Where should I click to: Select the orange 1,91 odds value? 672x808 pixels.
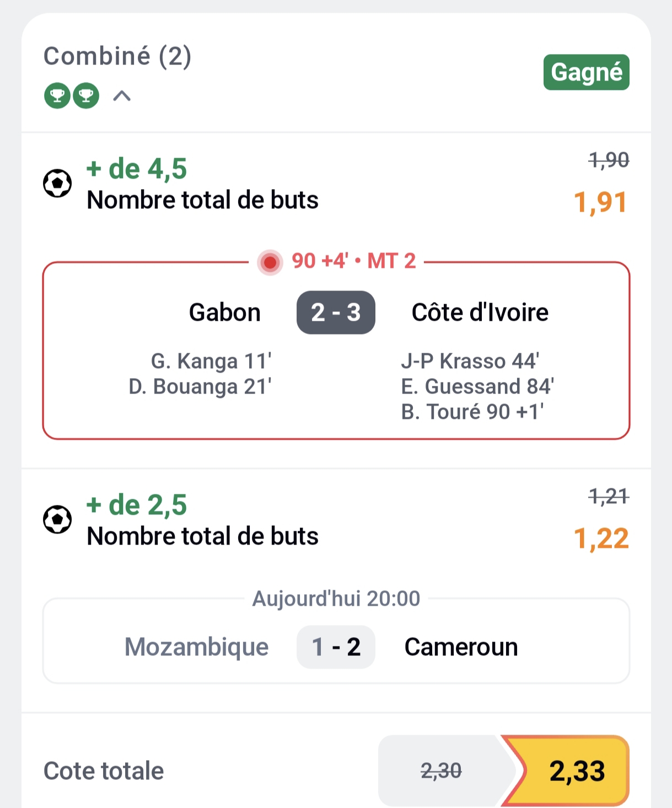pos(600,202)
